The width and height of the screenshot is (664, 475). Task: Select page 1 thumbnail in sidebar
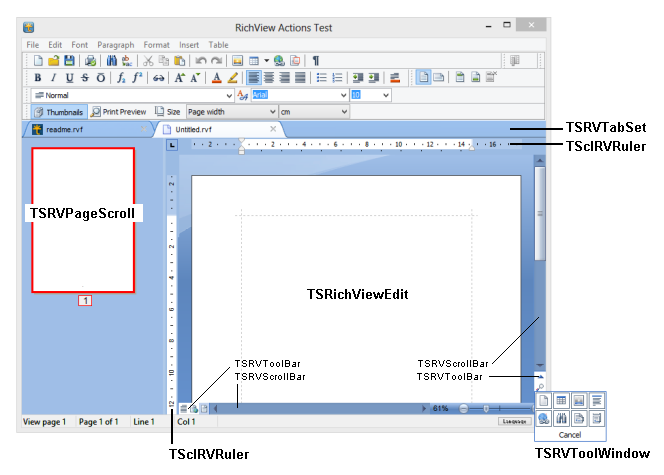[x=85, y=220]
